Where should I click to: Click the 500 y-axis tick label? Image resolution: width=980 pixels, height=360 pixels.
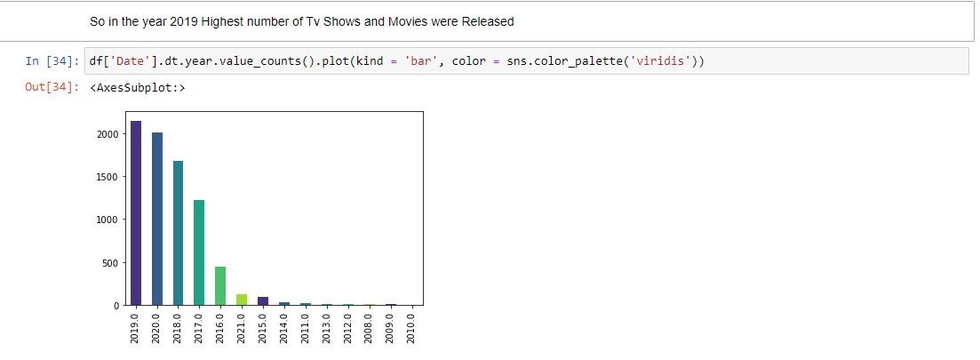[108, 262]
